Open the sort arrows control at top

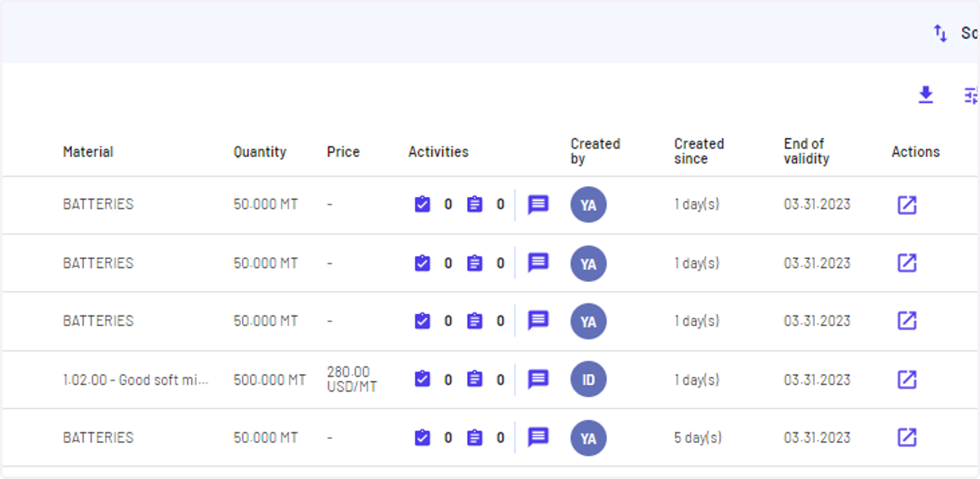pyautogui.click(x=941, y=34)
